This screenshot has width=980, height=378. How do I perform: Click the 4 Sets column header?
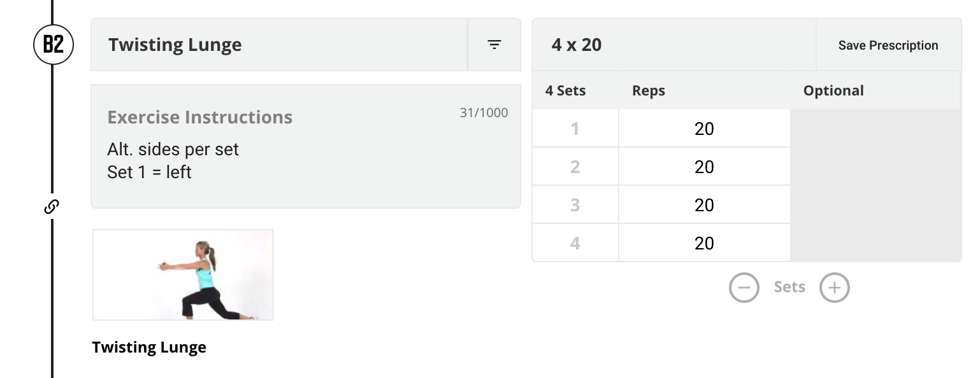(565, 90)
